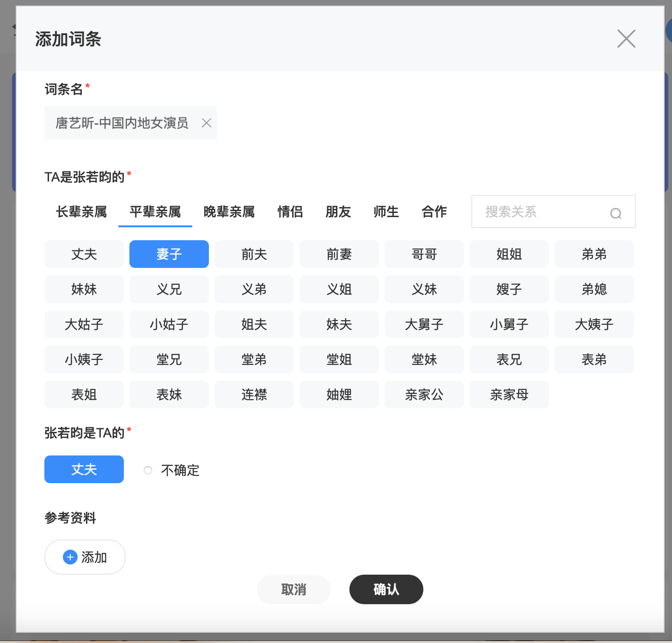Select 妹妹 as the relation
The width and height of the screenshot is (672, 643).
[x=84, y=289]
